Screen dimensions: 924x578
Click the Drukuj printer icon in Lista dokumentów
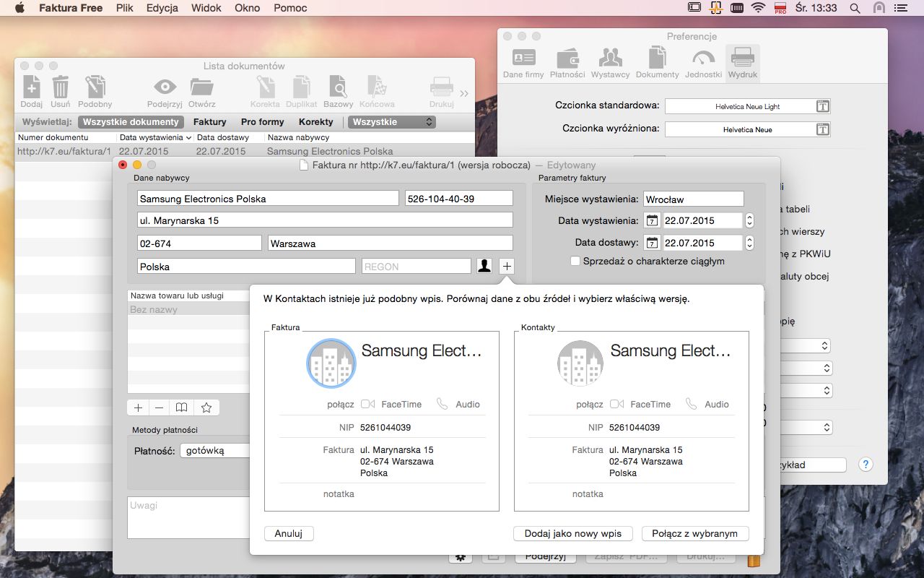(x=442, y=87)
